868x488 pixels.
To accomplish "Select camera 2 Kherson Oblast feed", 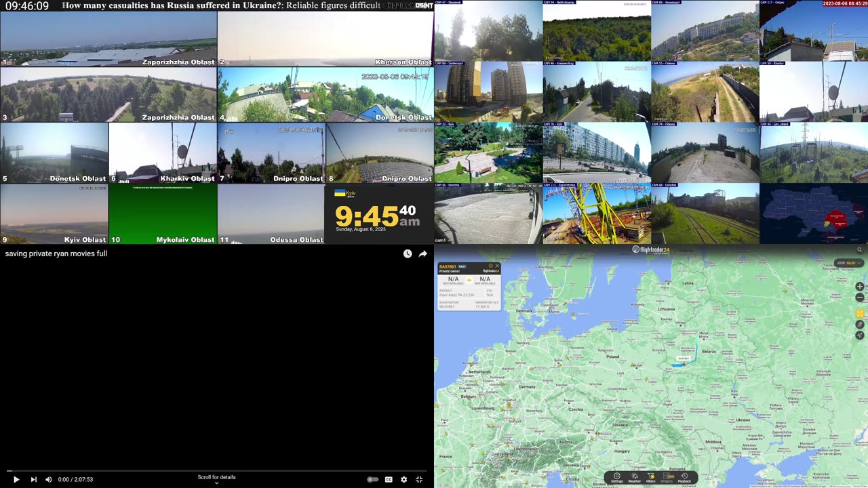I will [325, 39].
